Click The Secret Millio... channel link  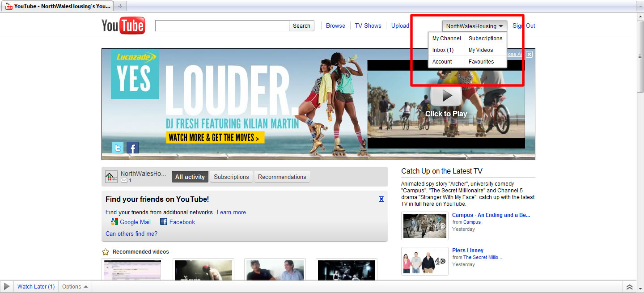click(483, 257)
